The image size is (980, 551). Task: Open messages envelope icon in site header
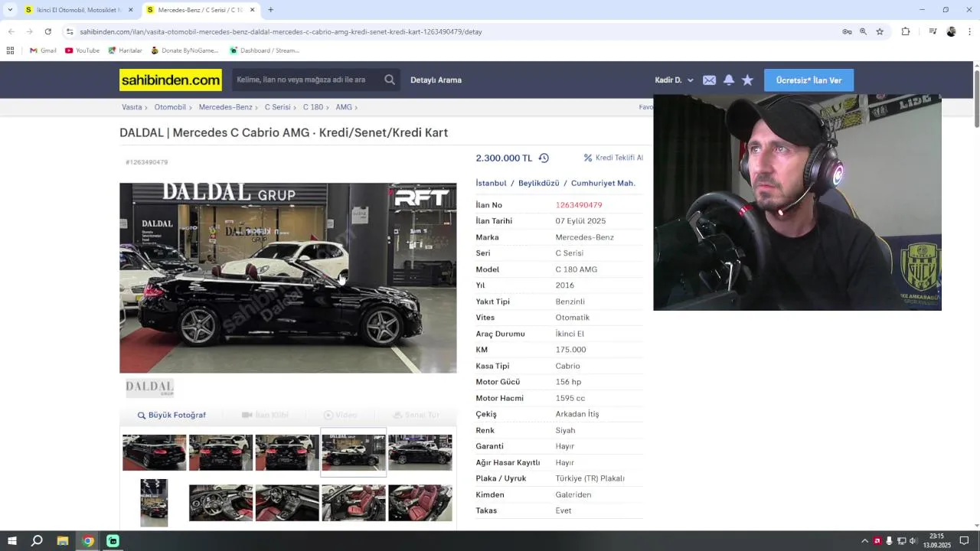[709, 80]
